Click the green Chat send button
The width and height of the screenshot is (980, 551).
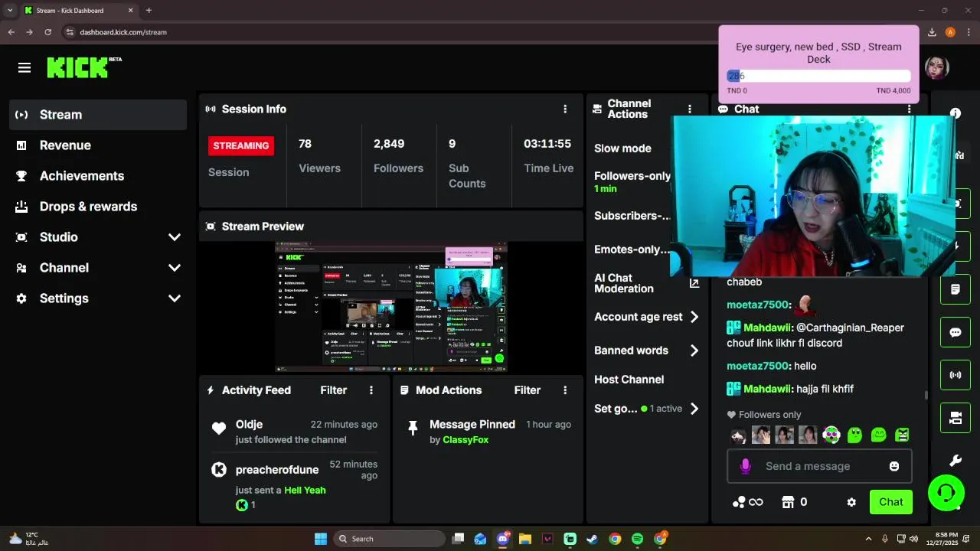[890, 502]
